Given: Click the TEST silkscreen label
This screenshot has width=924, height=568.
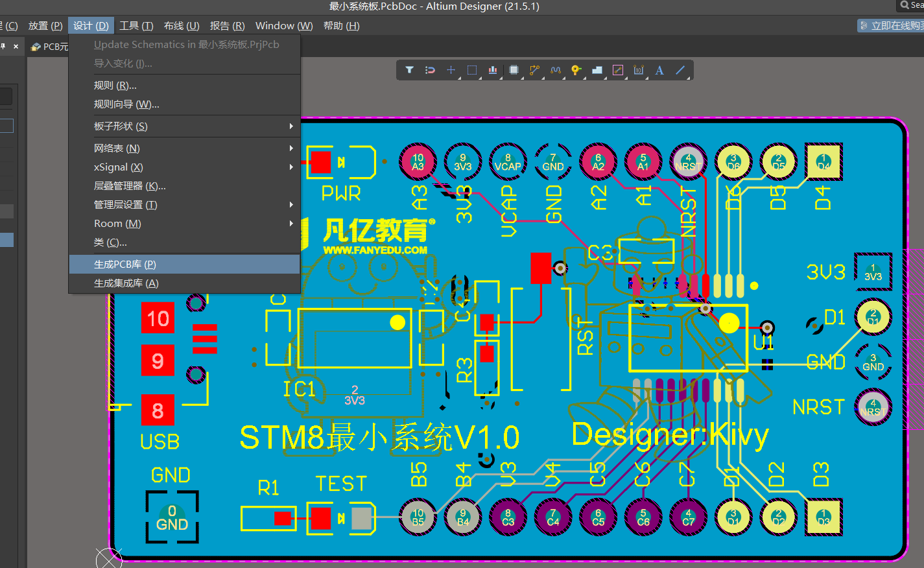Looking at the screenshot, I should tap(341, 484).
